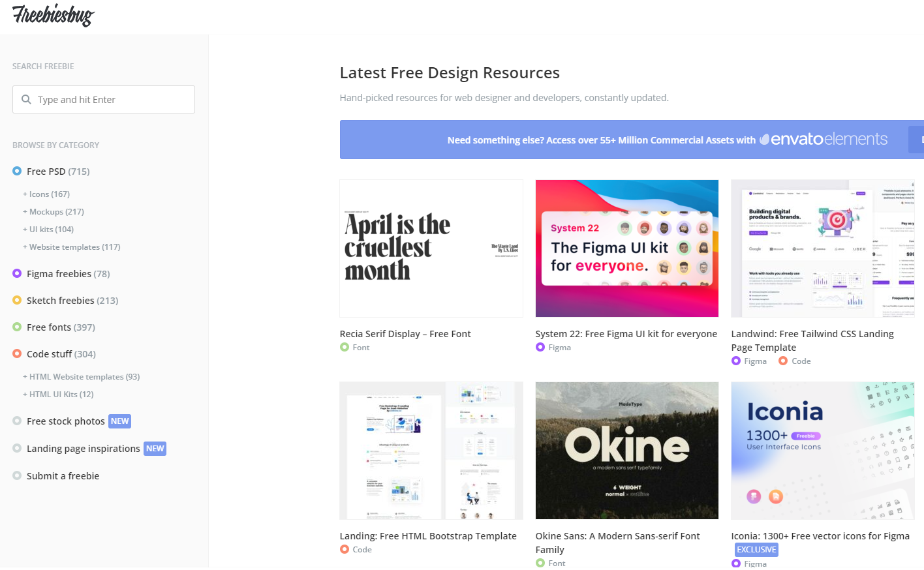
Task: Open the Submit a freebie page
Action: tap(63, 476)
